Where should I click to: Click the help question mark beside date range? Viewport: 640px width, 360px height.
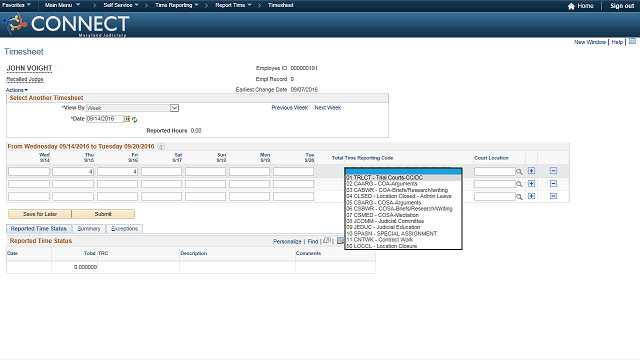pos(161,147)
